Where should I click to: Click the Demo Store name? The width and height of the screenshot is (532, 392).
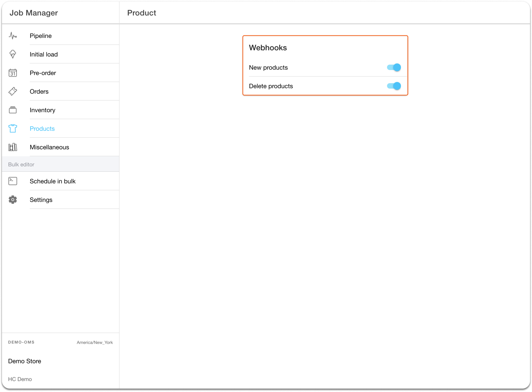pos(25,361)
